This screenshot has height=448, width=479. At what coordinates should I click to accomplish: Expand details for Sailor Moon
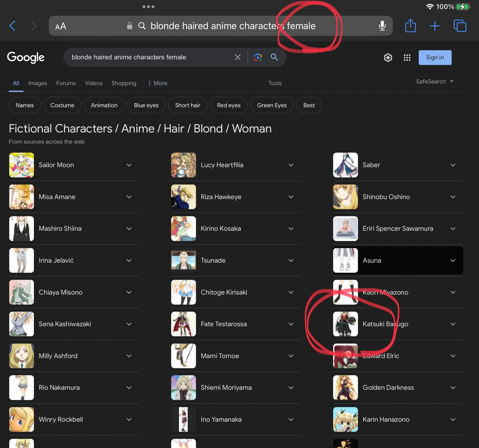(x=129, y=165)
